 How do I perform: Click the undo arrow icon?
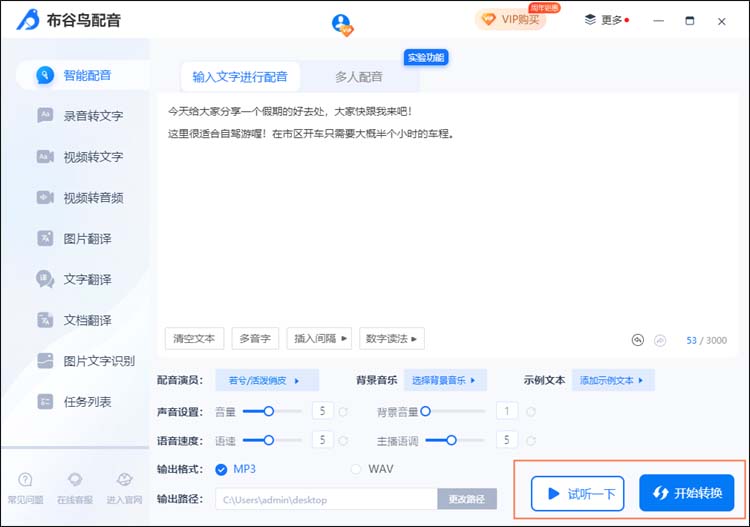click(x=638, y=340)
